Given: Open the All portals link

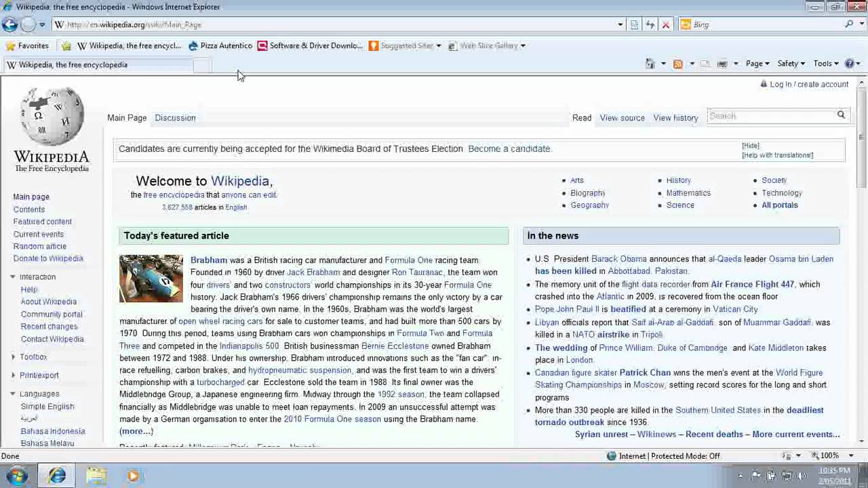Looking at the screenshot, I should click(x=780, y=205).
